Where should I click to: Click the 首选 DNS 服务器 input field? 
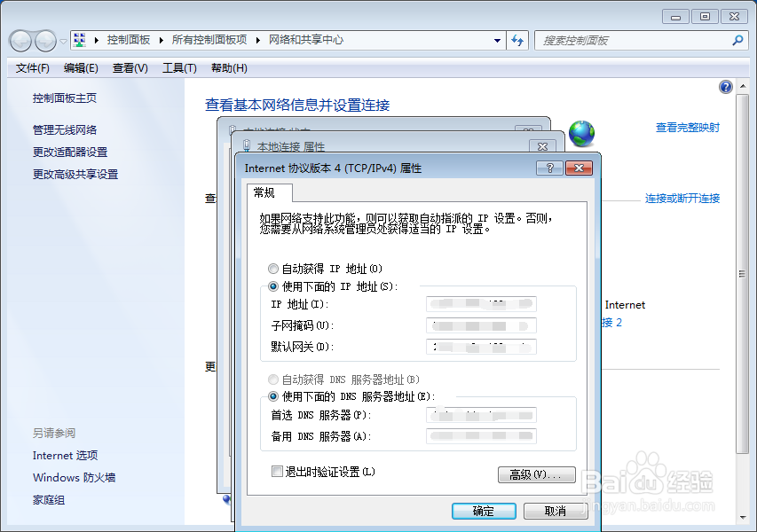coord(481,414)
